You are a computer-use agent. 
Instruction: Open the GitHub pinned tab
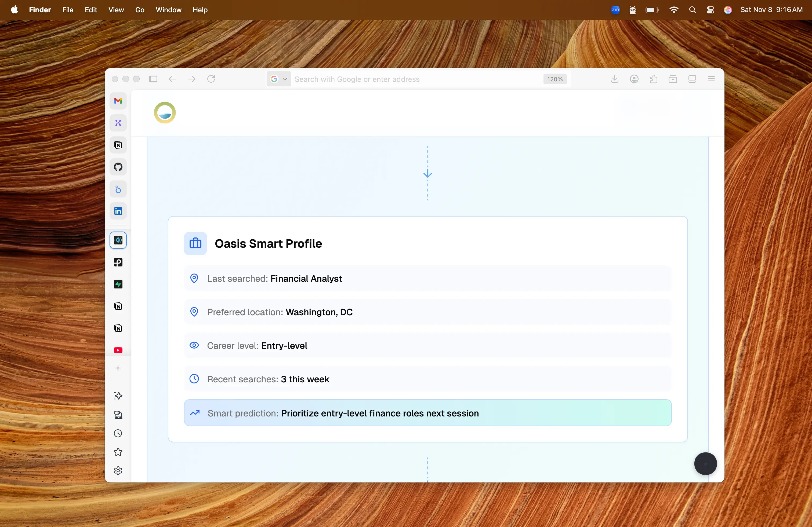tap(118, 167)
